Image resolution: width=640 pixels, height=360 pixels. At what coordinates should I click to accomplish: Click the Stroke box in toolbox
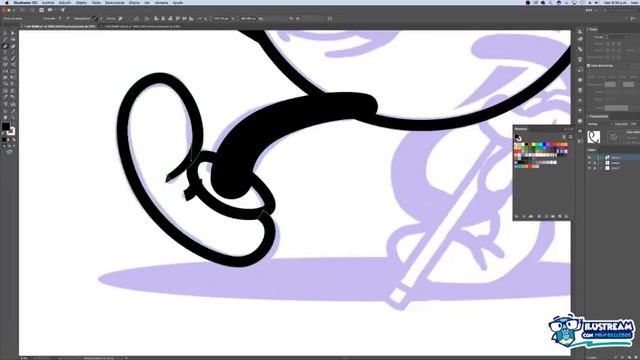[x=11, y=131]
